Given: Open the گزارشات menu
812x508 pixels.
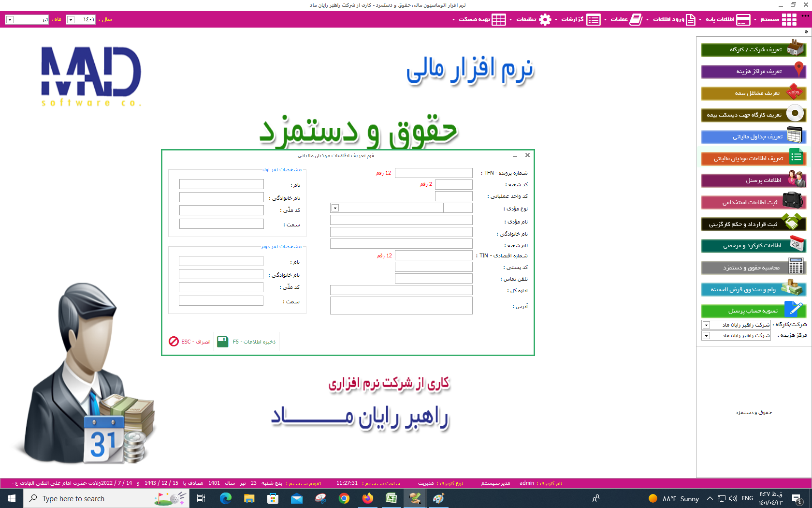Looking at the screenshot, I should tap(578, 19).
